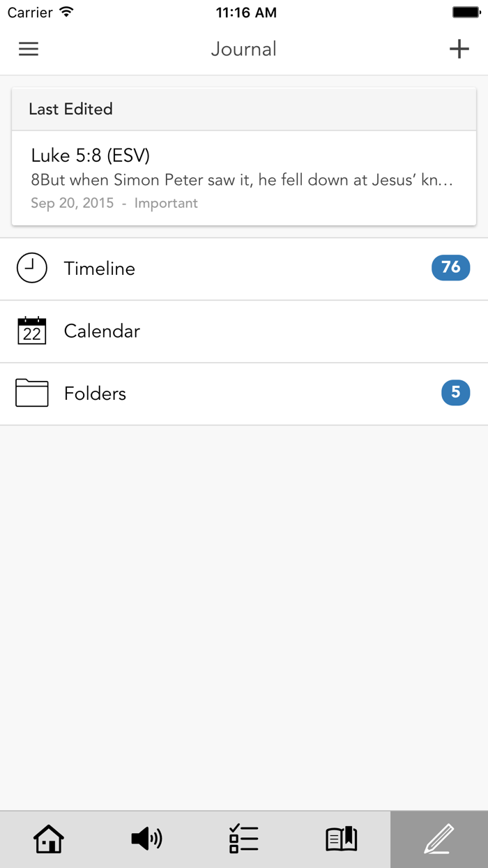488x868 pixels.
Task: Open Calendar using the calendar icon
Action: [31, 331]
